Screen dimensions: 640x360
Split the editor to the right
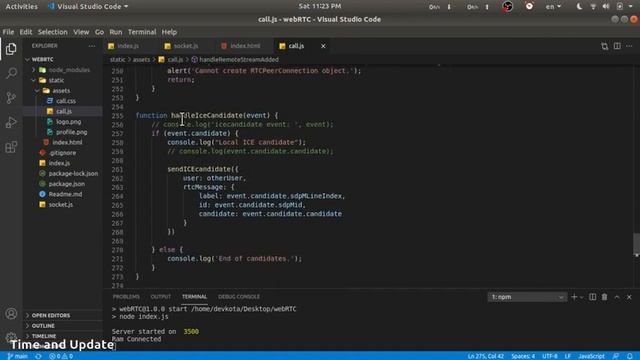(x=617, y=46)
